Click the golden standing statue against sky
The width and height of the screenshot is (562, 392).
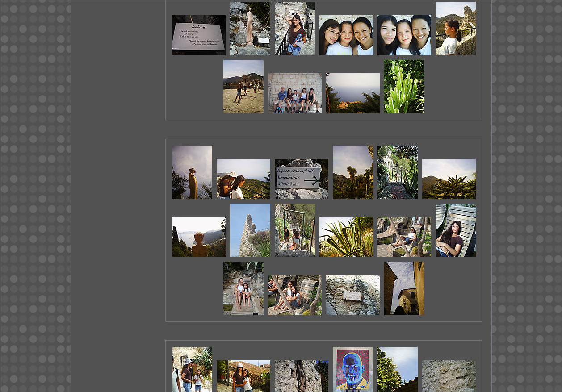[192, 172]
